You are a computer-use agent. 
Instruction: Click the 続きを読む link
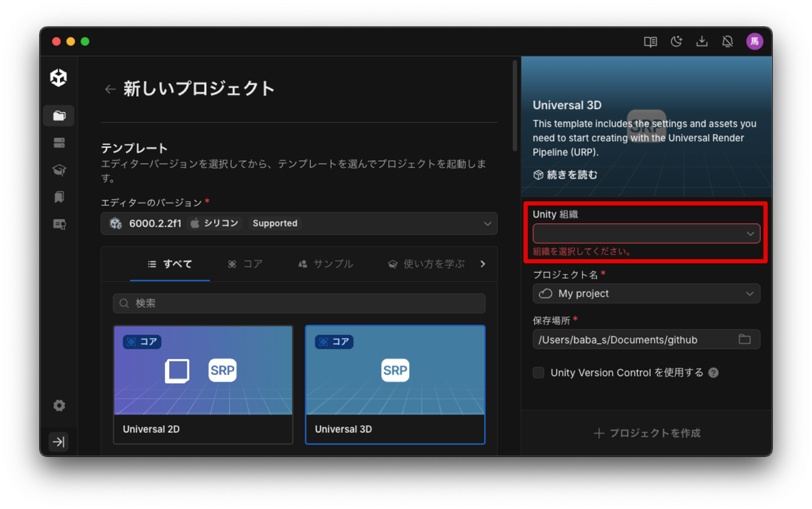click(x=565, y=175)
